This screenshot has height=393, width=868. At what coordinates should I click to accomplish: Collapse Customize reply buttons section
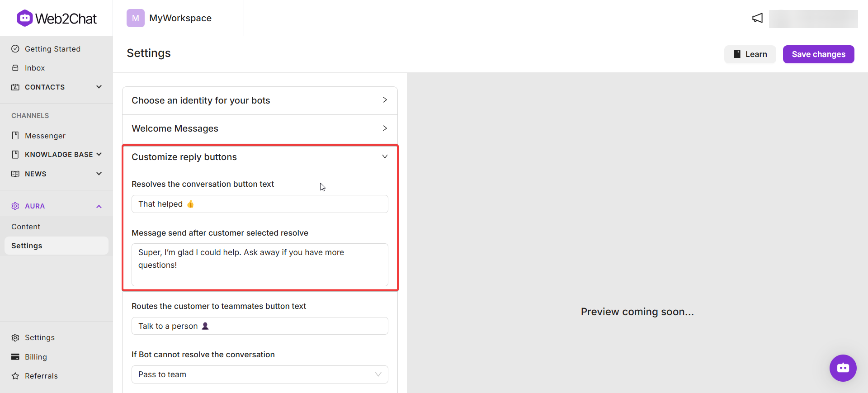260,157
